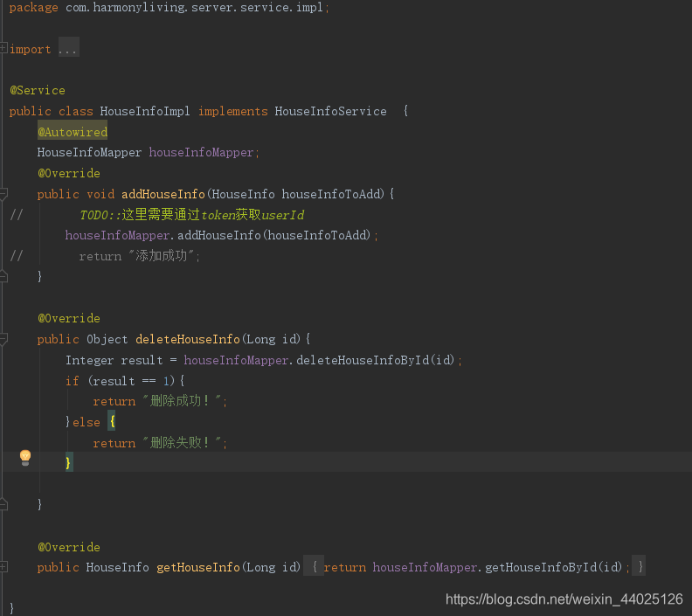Click the houseInfoToAdd parameter in signature
692x616 pixels.
pyautogui.click(x=330, y=194)
